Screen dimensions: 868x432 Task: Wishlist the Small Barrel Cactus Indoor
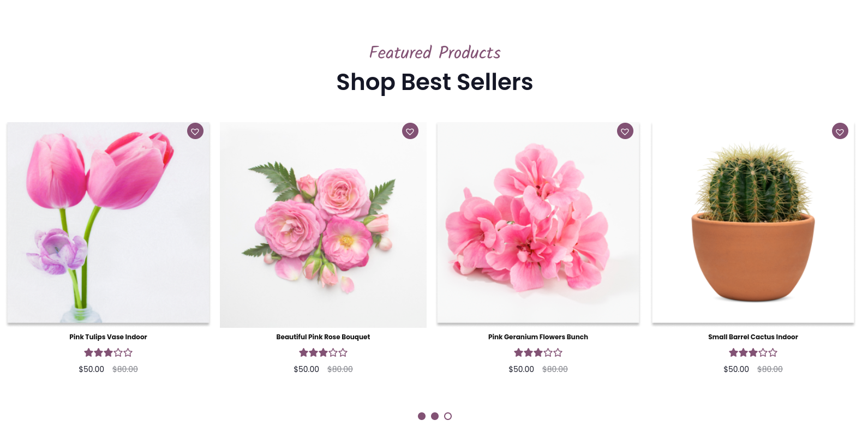(840, 131)
